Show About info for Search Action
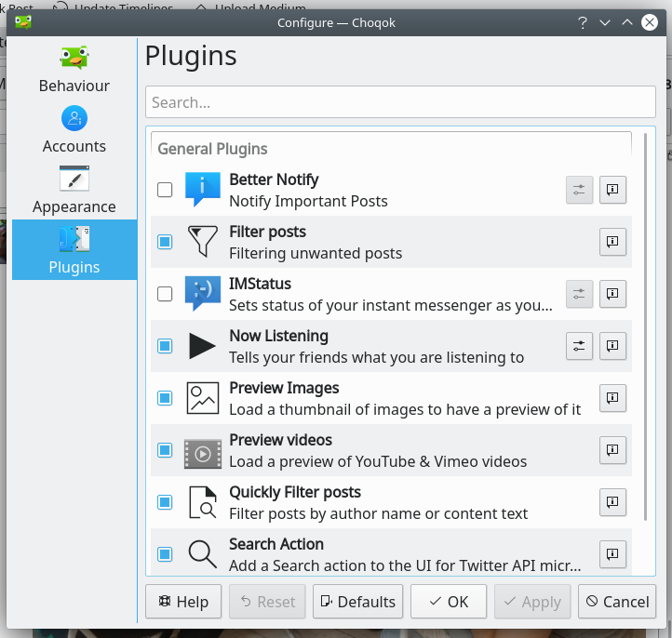Viewport: 672px width, 638px height. pyautogui.click(x=612, y=554)
